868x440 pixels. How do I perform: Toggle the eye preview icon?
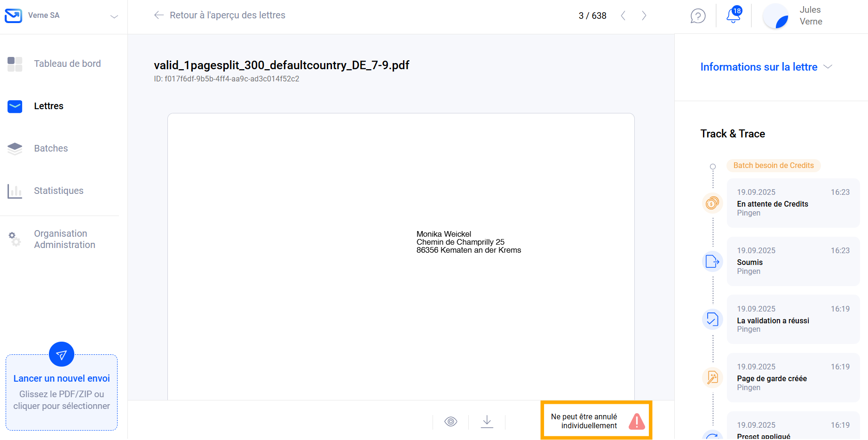pos(450,421)
